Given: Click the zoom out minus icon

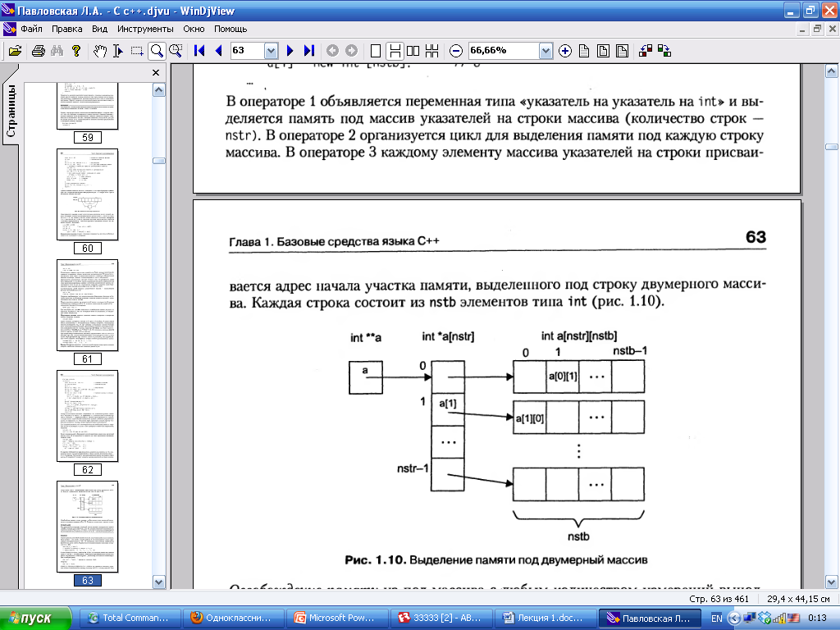Looking at the screenshot, I should 456,51.
